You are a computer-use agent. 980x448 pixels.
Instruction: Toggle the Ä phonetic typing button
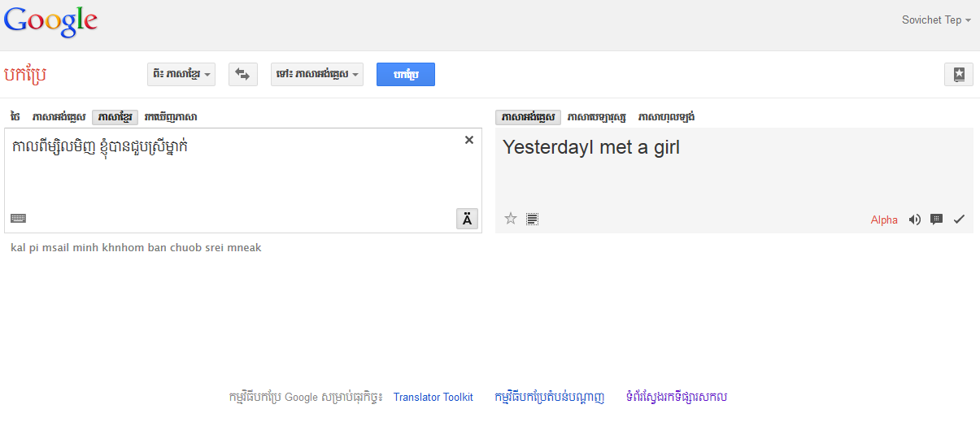click(467, 219)
